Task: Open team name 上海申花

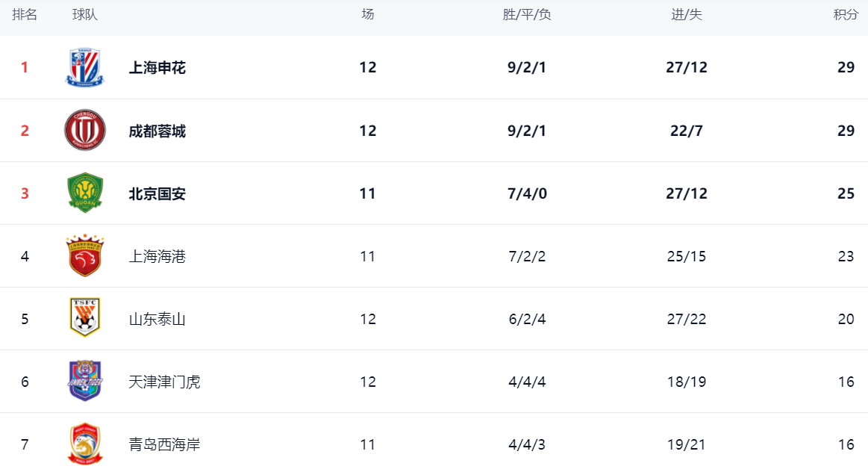Action: coord(157,67)
